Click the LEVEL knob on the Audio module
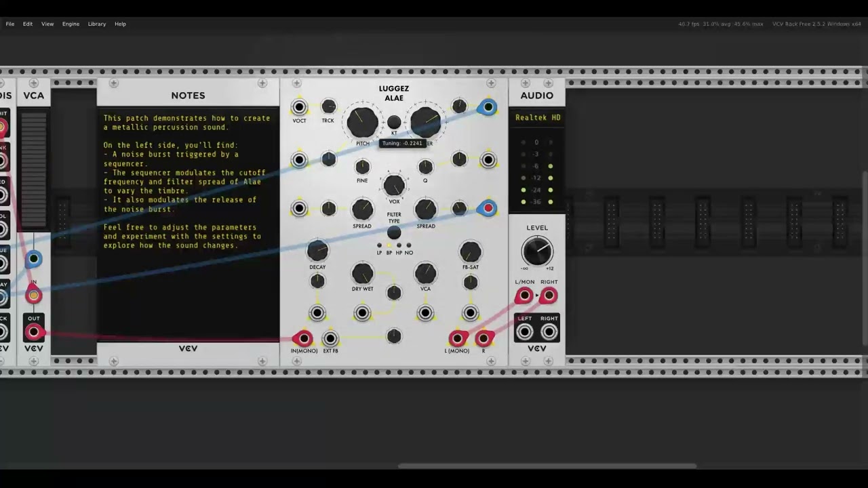The image size is (868, 488). 537,251
